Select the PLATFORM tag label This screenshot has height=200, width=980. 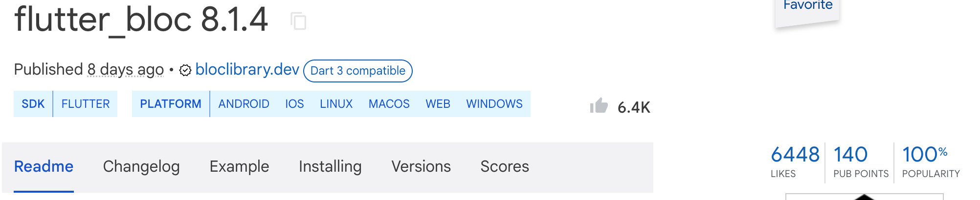171,104
